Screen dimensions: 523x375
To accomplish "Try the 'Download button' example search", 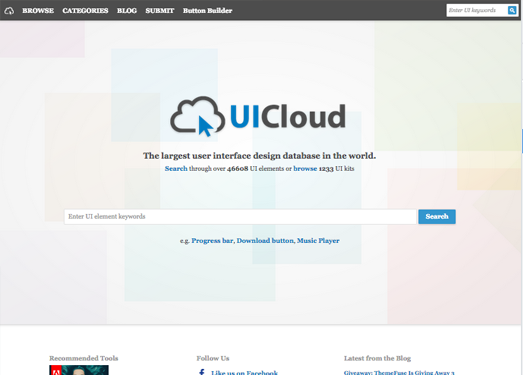I will (265, 241).
